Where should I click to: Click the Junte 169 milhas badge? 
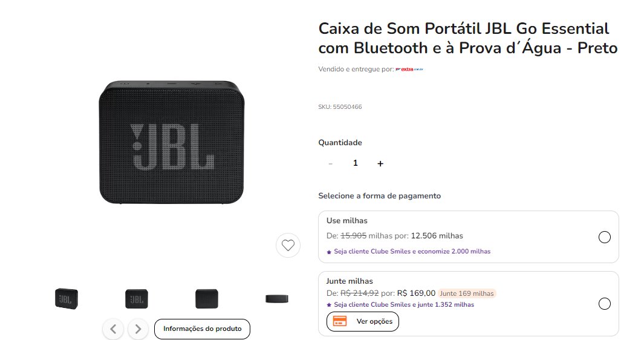pos(467,293)
